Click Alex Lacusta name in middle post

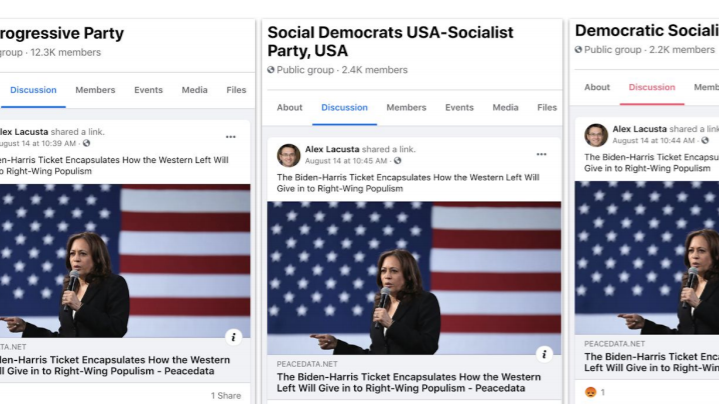[332, 149]
